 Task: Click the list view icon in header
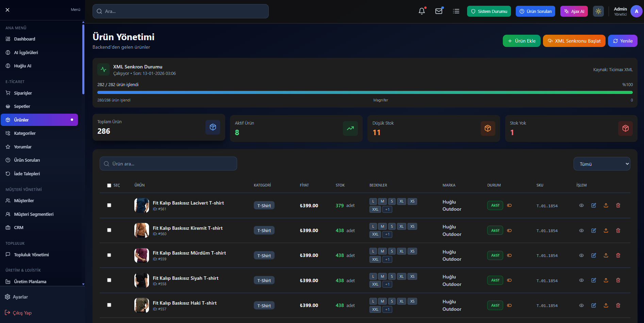456,11
